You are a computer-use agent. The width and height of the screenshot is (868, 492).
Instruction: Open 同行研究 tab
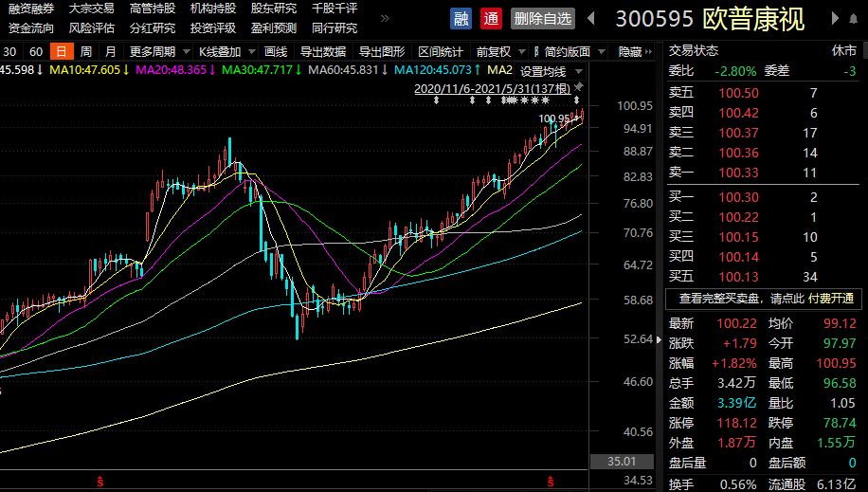pyautogui.click(x=335, y=27)
